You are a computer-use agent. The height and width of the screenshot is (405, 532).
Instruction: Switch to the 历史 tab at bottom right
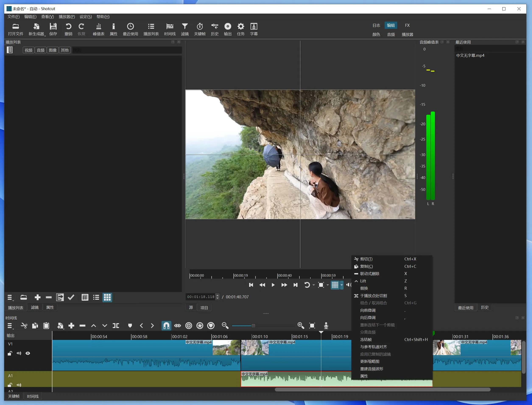point(485,307)
